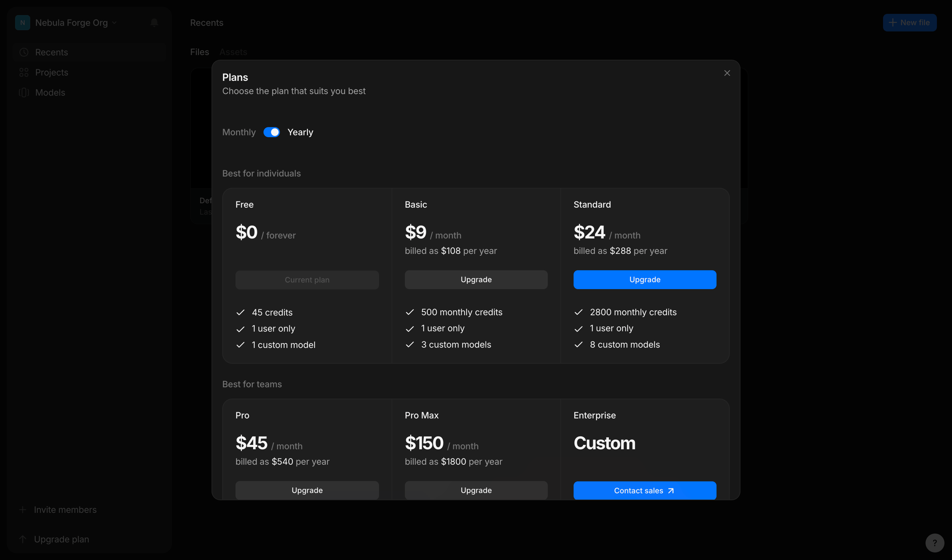Toggle the Monthly/Yearly billing switch
952x560 pixels.
click(x=272, y=132)
